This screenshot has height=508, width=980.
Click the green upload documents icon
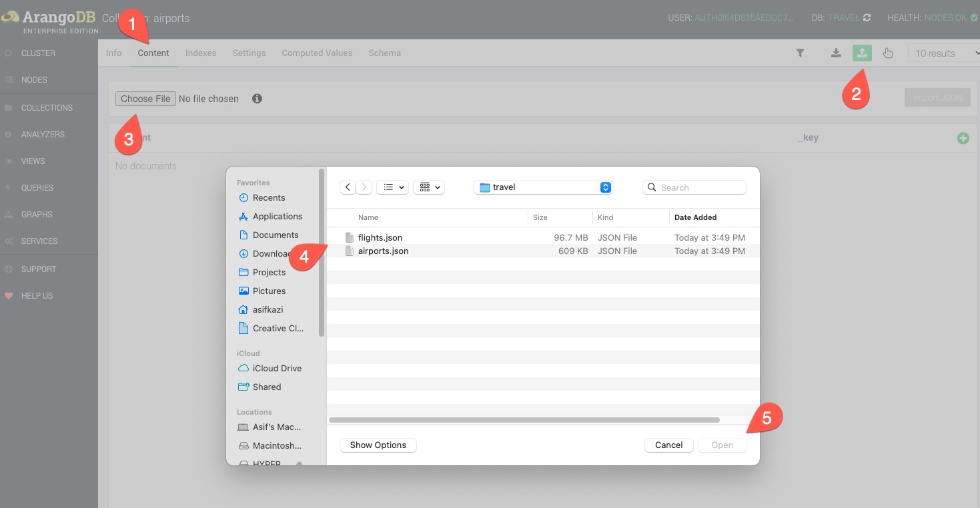click(862, 53)
